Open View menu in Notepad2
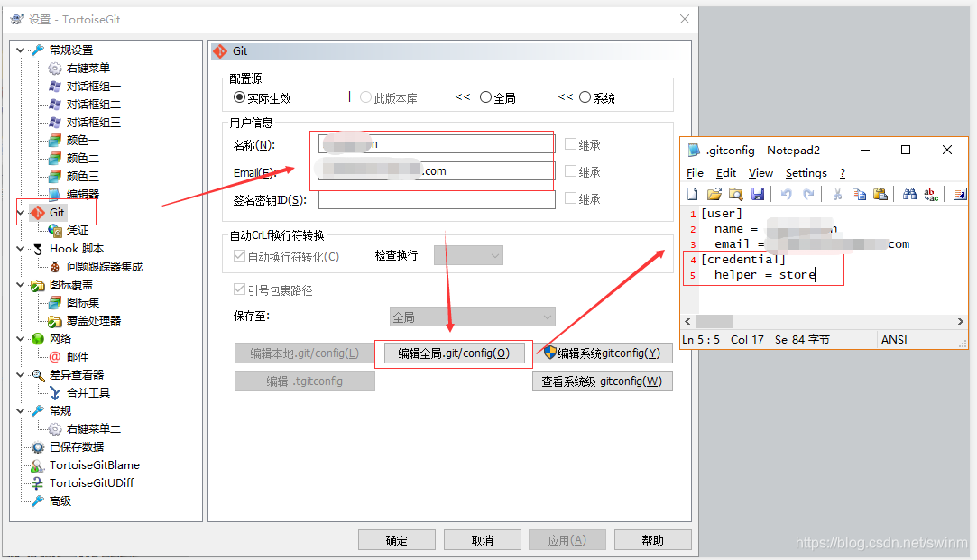The height and width of the screenshot is (560, 977). pos(760,173)
